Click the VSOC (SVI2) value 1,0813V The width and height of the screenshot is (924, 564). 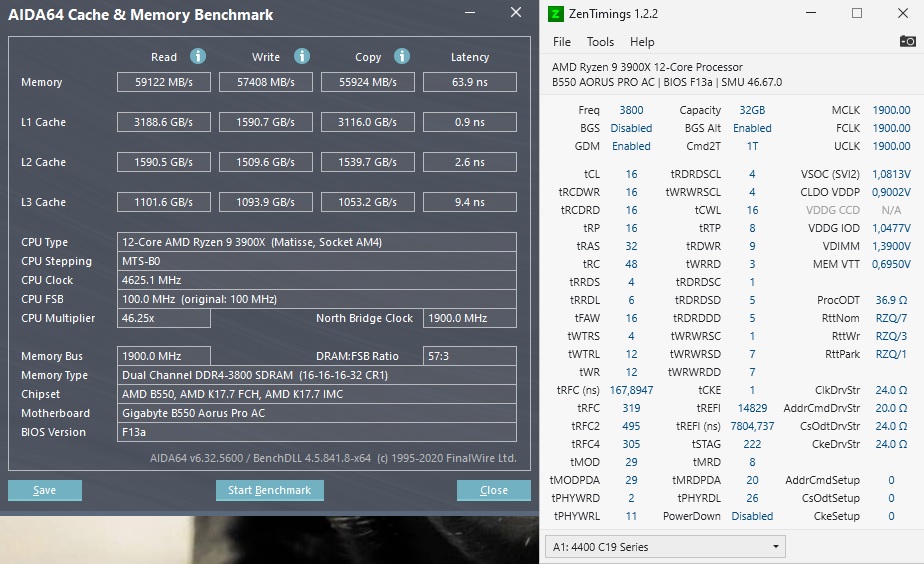click(x=891, y=174)
